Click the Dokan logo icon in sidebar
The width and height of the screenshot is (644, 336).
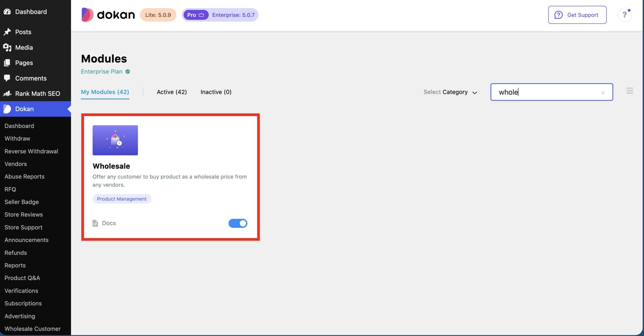pos(7,109)
